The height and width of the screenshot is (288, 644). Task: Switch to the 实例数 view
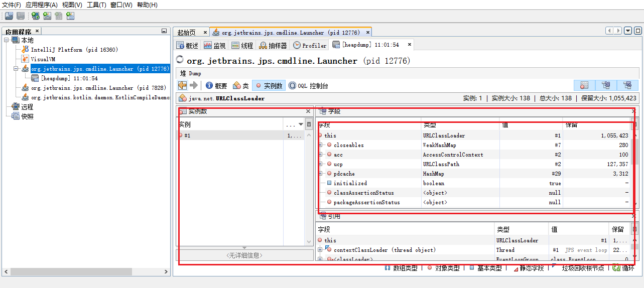click(269, 86)
